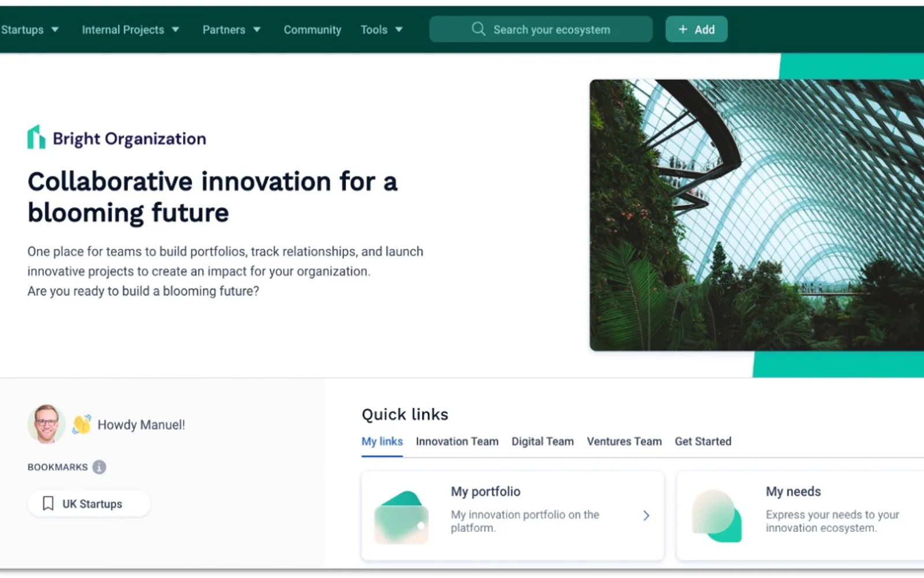This screenshot has width=924, height=578.
Task: Click the plus icon in Add button
Action: tap(683, 29)
